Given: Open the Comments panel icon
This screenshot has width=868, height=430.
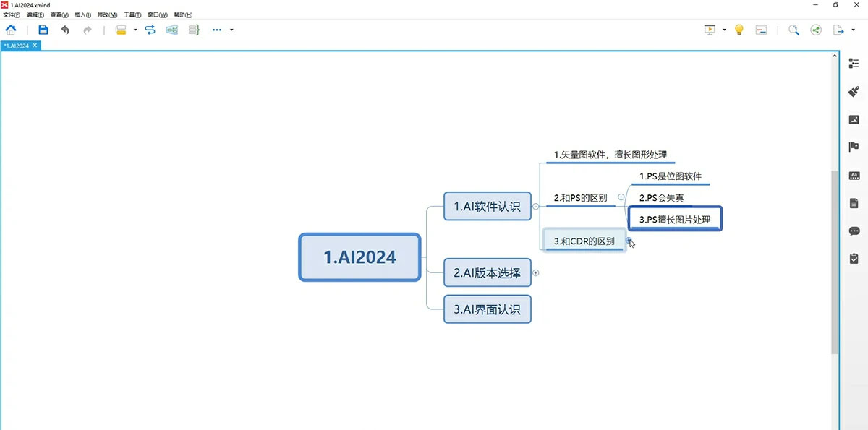Looking at the screenshot, I should coord(854,231).
